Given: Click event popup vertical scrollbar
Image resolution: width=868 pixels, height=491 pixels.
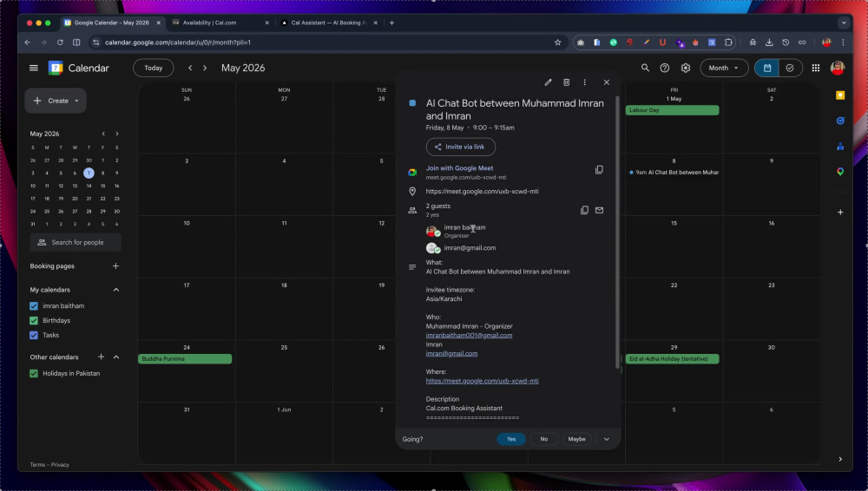Looking at the screenshot, I should (617, 232).
